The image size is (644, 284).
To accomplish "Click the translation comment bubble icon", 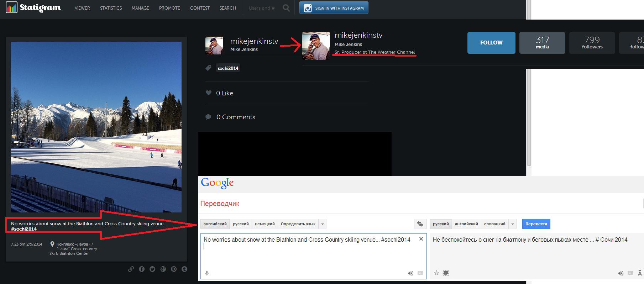I will pos(630,273).
